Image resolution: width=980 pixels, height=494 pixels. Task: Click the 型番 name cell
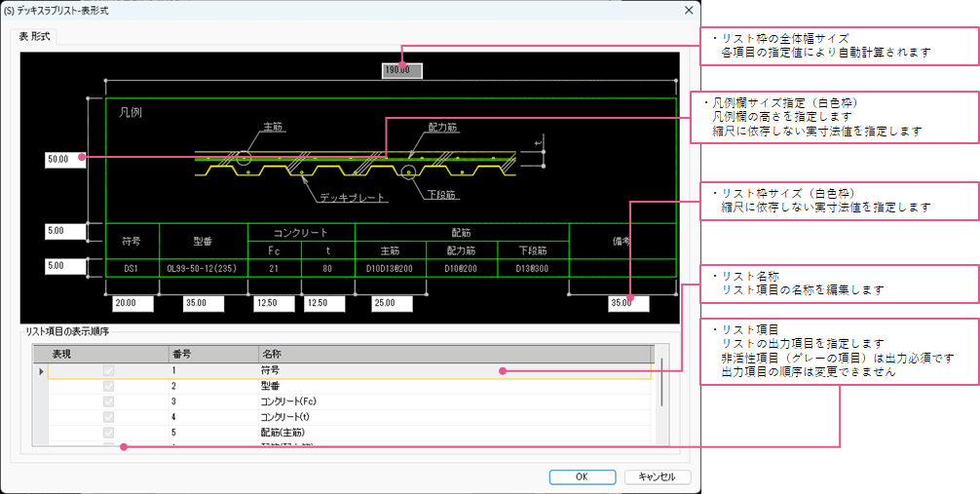[x=454, y=387]
